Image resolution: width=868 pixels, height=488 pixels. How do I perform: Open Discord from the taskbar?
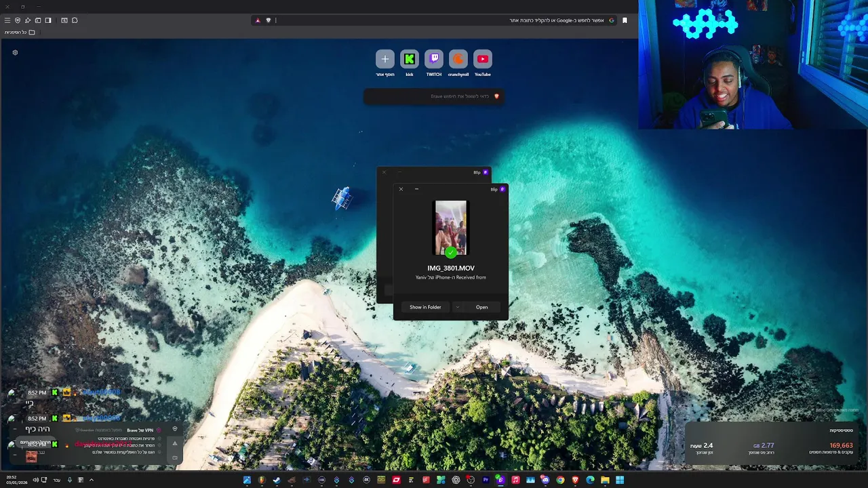pyautogui.click(x=545, y=480)
